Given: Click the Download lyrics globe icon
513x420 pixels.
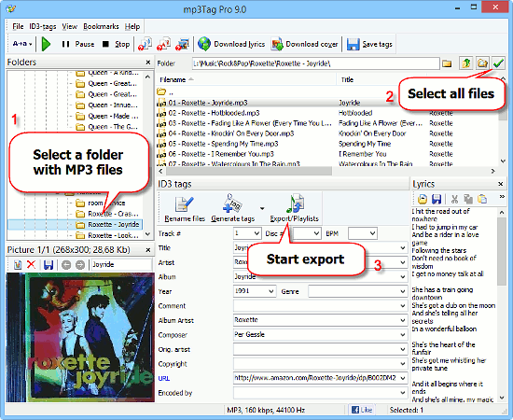Looking at the screenshot, I should (204, 44).
